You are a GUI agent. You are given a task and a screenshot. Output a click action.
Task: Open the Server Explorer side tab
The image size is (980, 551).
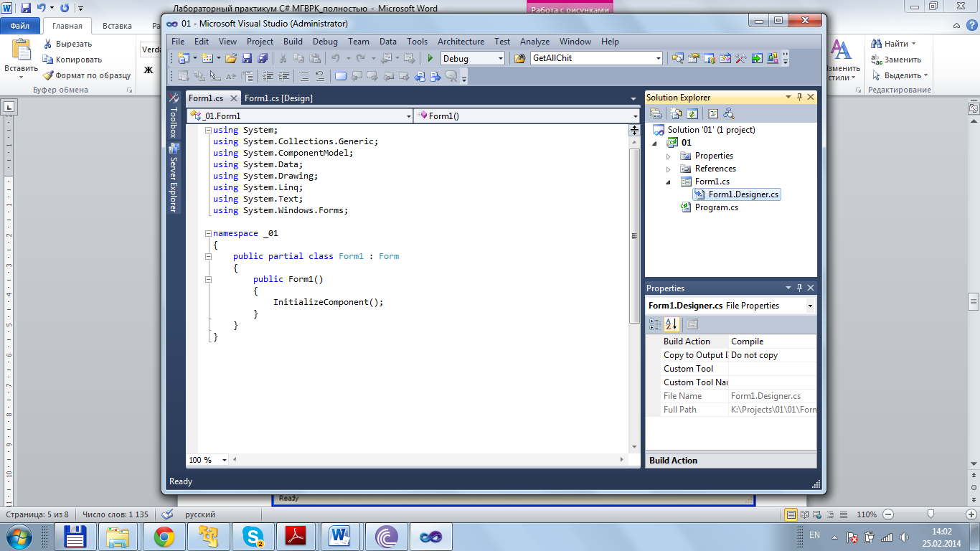point(173,179)
